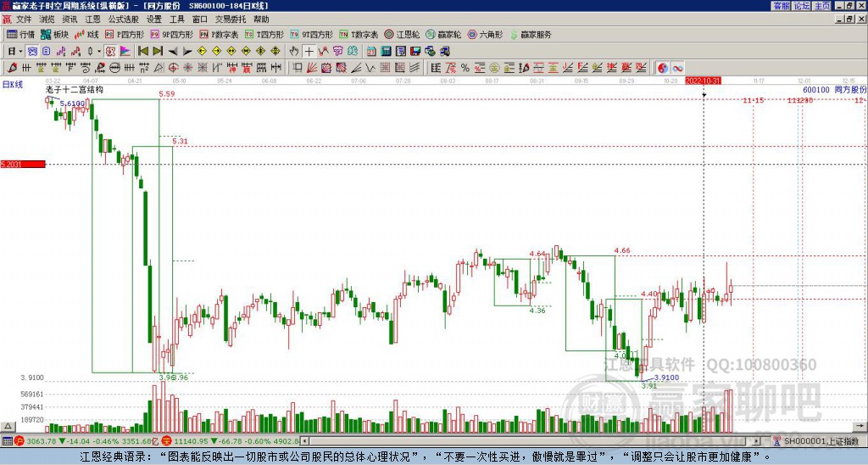Open the 资讯 menu
The height and width of the screenshot is (465, 868).
coord(70,20)
